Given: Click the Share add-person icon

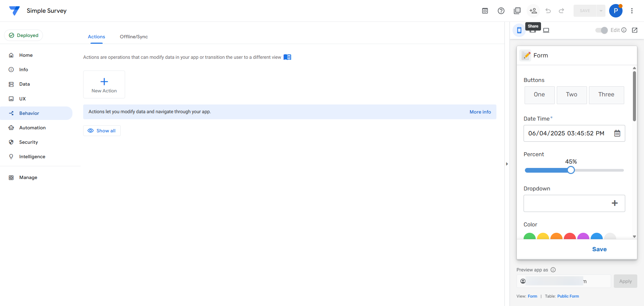Looking at the screenshot, I should (x=533, y=11).
